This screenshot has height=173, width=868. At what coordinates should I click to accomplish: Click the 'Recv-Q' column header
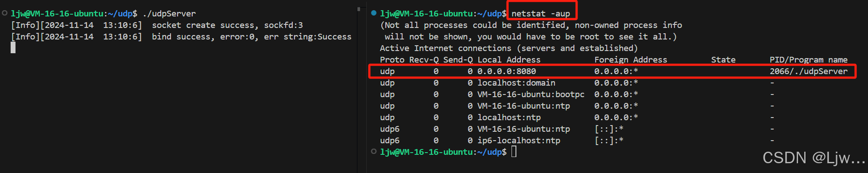pyautogui.click(x=424, y=60)
